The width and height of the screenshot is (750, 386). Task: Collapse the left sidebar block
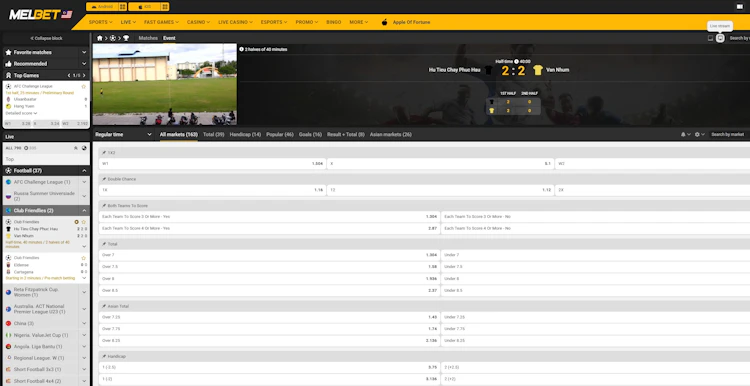point(46,38)
